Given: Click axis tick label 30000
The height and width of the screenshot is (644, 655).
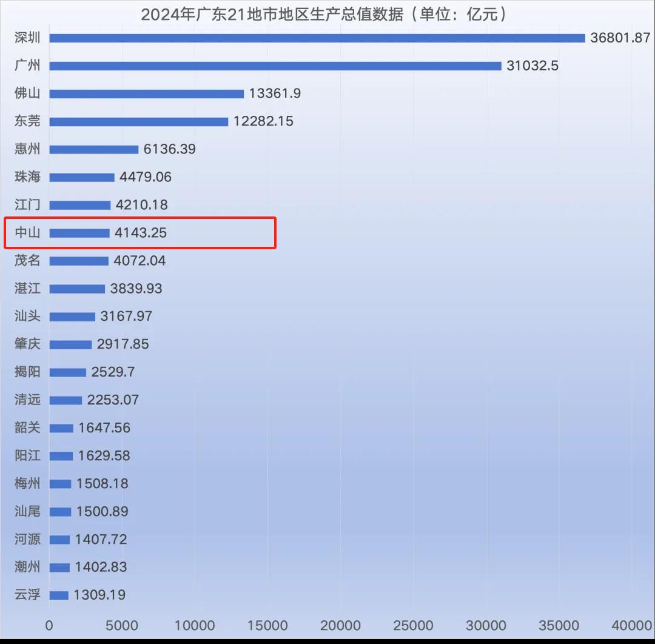Looking at the screenshot, I should (486, 625).
